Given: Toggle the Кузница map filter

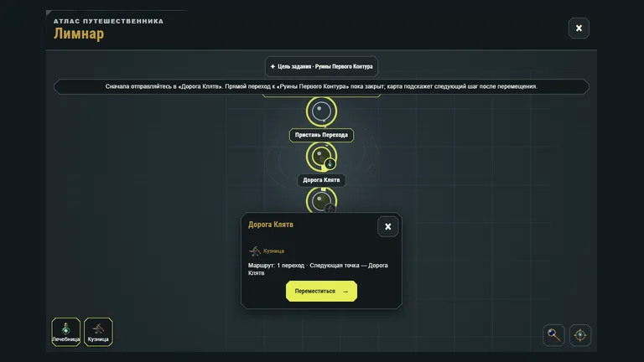Looking at the screenshot, I should pyautogui.click(x=98, y=332).
